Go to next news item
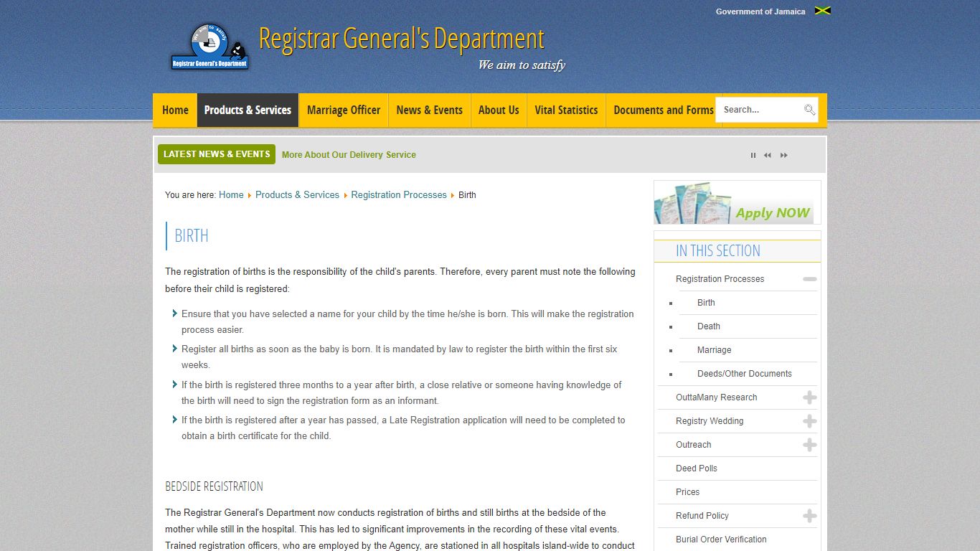Image resolution: width=980 pixels, height=551 pixels. point(784,155)
